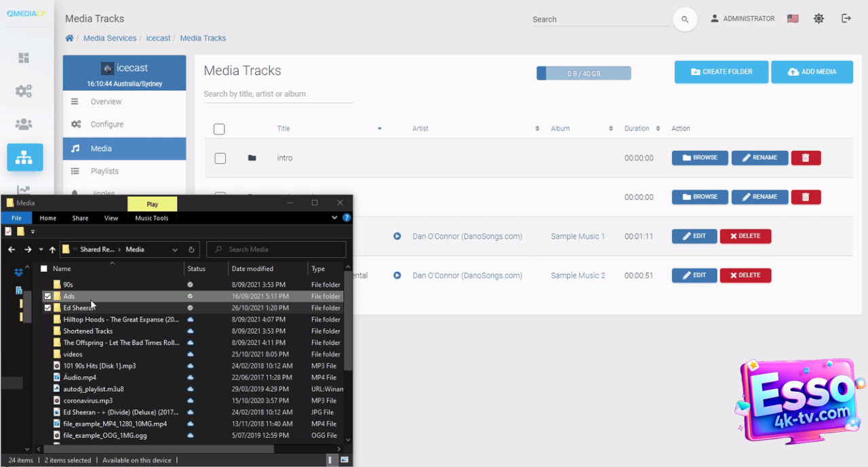Viewport: 868px width, 467px height.
Task: Click the search magnifier icon button
Action: [685, 20]
